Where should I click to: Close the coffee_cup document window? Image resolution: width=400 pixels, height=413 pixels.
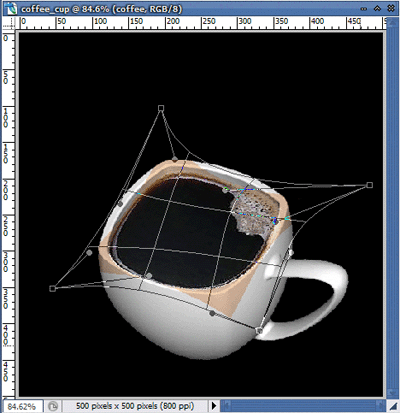coord(391,9)
